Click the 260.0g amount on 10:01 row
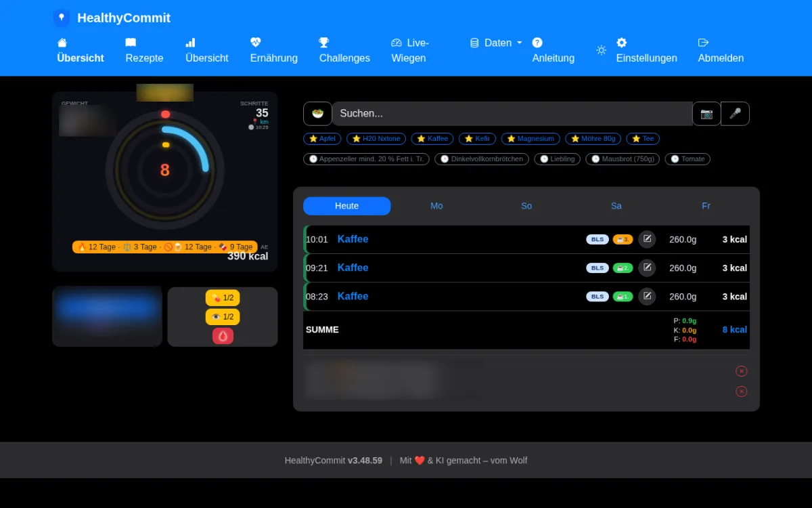The image size is (812, 508). [x=683, y=239]
